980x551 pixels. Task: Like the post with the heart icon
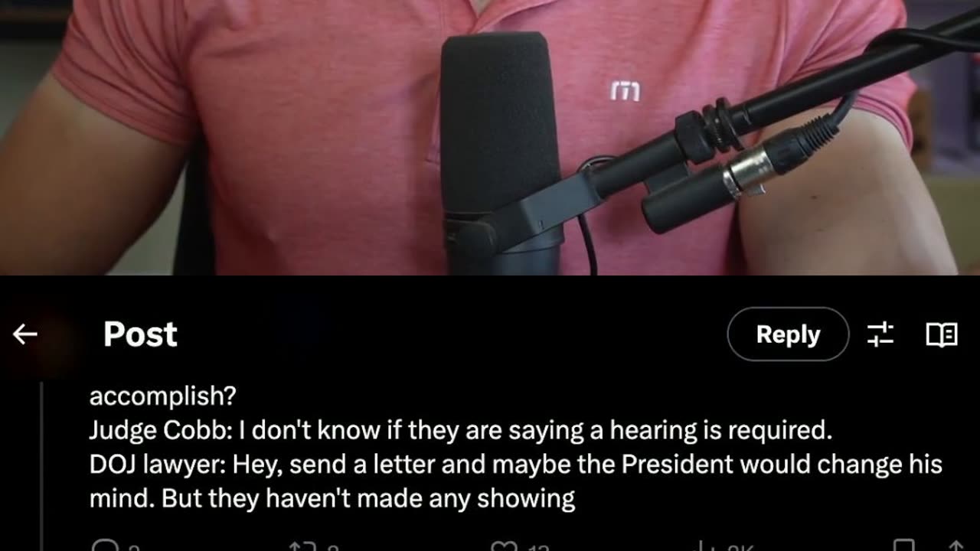502,546
